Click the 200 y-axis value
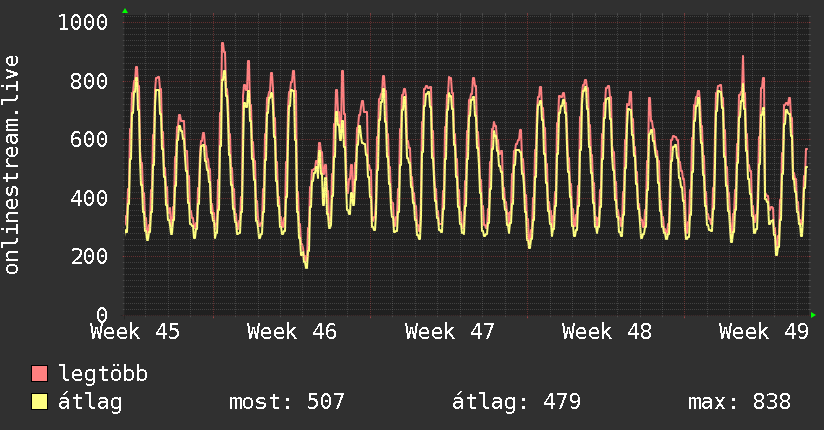The width and height of the screenshot is (824, 430). pos(89,257)
